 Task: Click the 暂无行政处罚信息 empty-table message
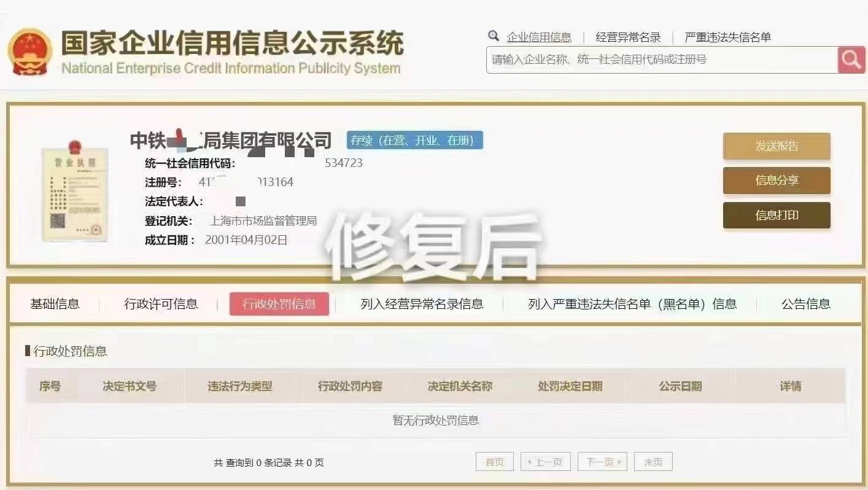[435, 420]
